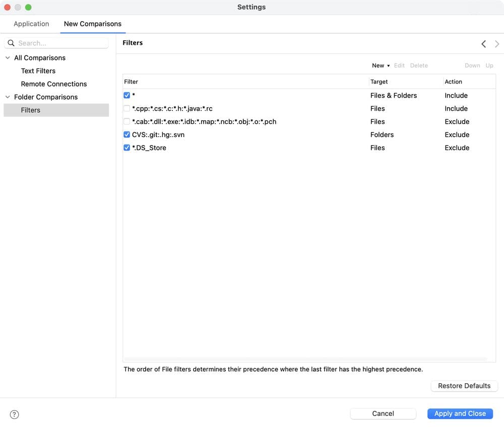The width and height of the screenshot is (504, 430).
Task: Go back with the left arrow icon
Action: tap(483, 44)
